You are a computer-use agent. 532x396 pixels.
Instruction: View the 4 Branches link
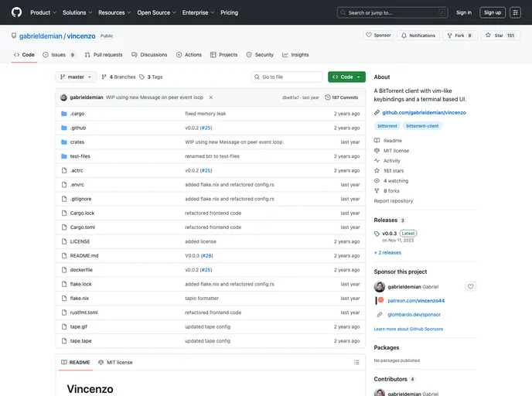point(118,77)
